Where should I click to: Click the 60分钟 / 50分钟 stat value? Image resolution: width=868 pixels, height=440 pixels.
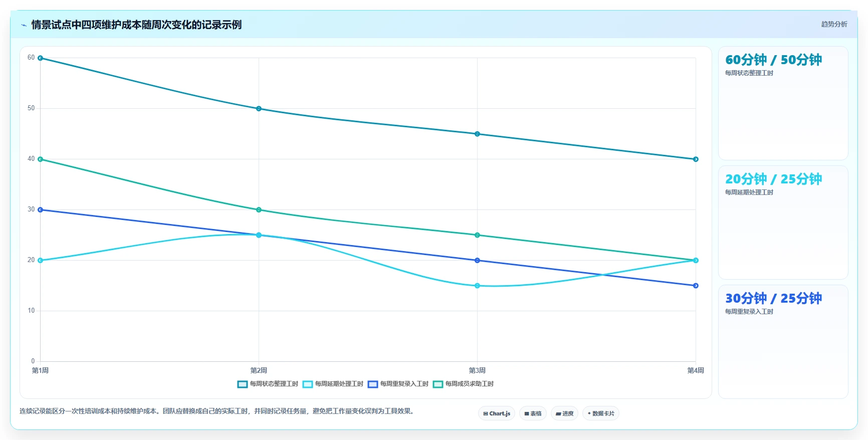click(773, 60)
